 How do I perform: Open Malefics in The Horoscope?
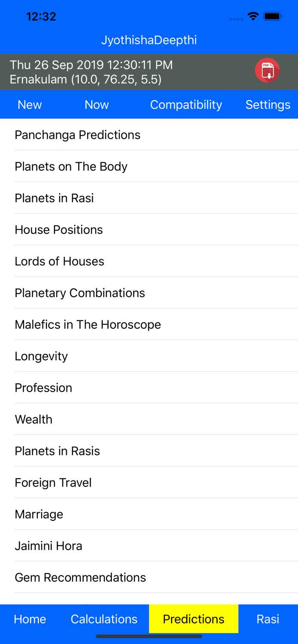[88, 325]
